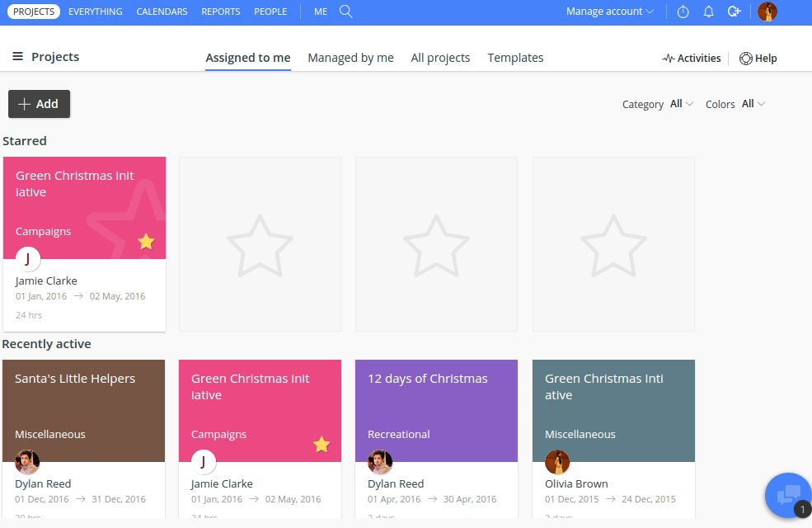Open the Managed by me view
The width and height of the screenshot is (812, 528).
pos(350,58)
